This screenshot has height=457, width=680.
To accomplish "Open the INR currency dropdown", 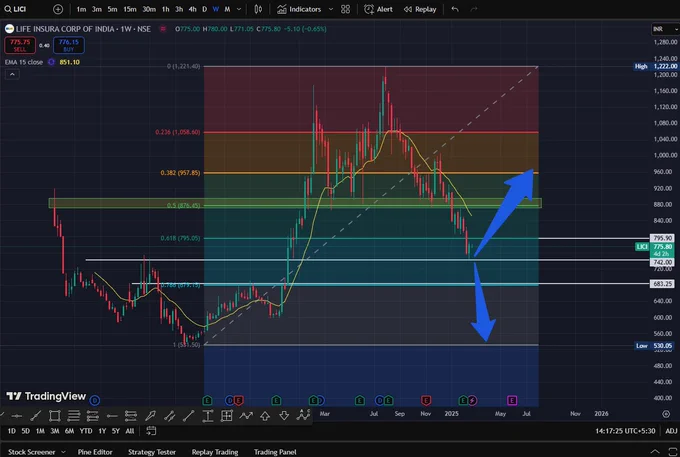I will pos(665,29).
